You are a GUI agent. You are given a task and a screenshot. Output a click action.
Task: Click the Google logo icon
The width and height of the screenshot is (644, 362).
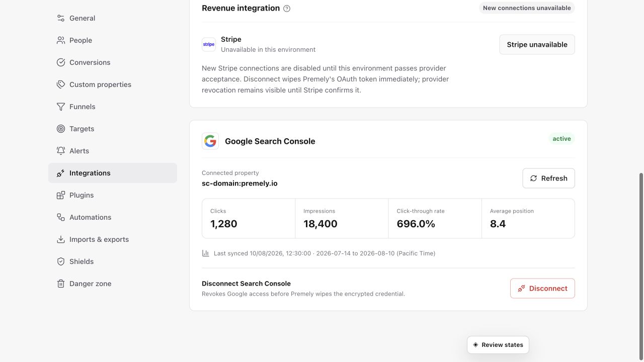pyautogui.click(x=210, y=141)
